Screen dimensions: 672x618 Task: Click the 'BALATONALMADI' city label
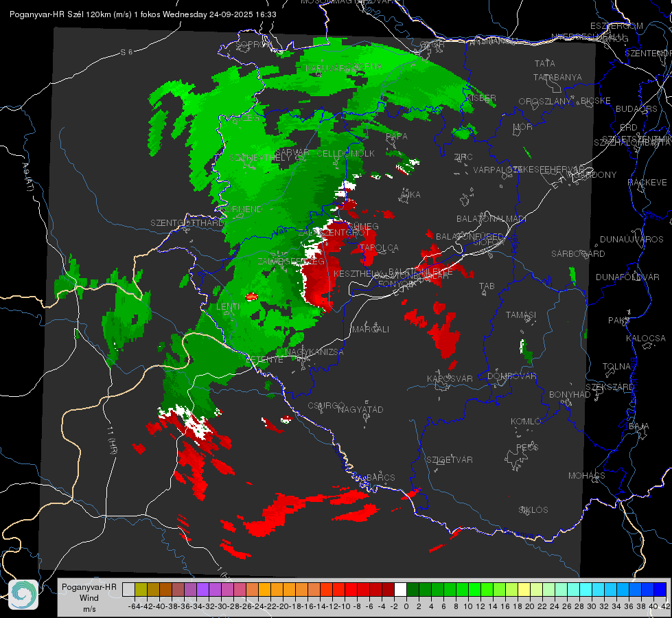tap(491, 219)
